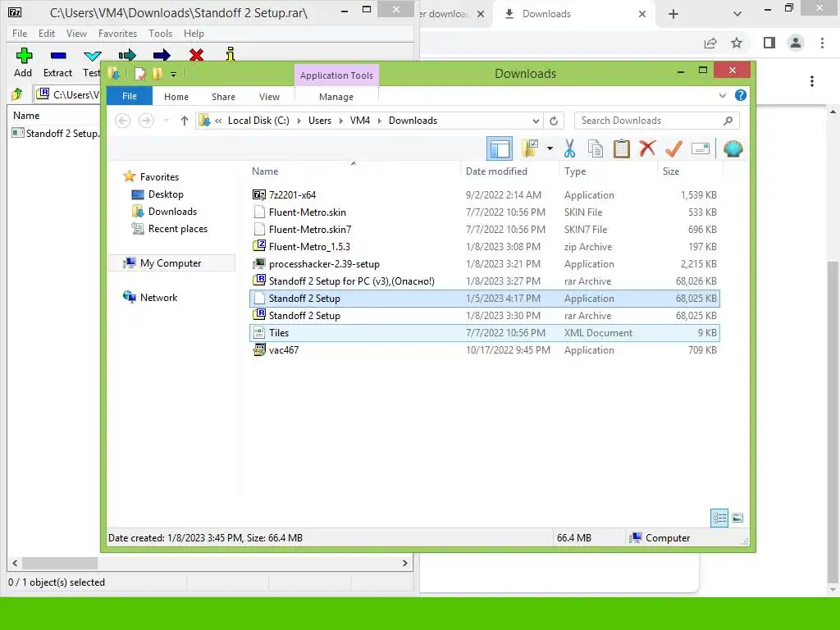Screen dimensions: 840x630
Task: Click the 7-Zip Extract button
Action: (58, 62)
